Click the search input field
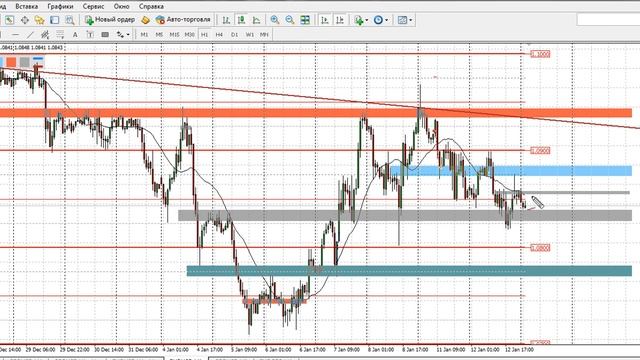 (x=608, y=20)
